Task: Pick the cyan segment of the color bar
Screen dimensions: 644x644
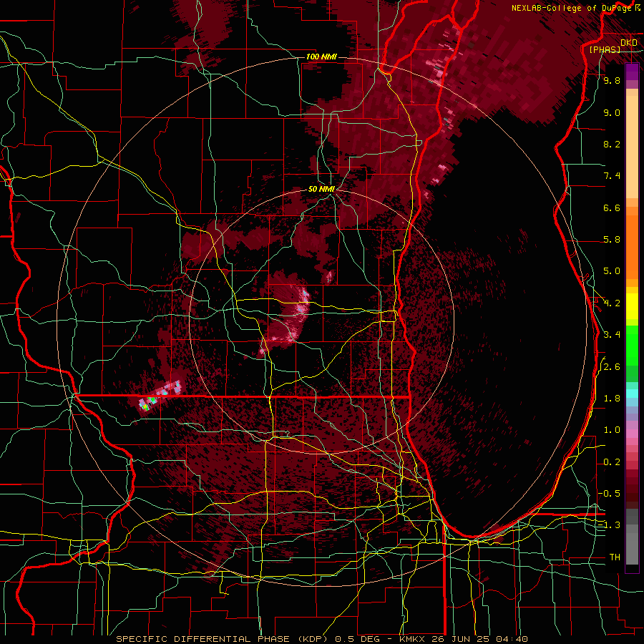Action: [632, 394]
